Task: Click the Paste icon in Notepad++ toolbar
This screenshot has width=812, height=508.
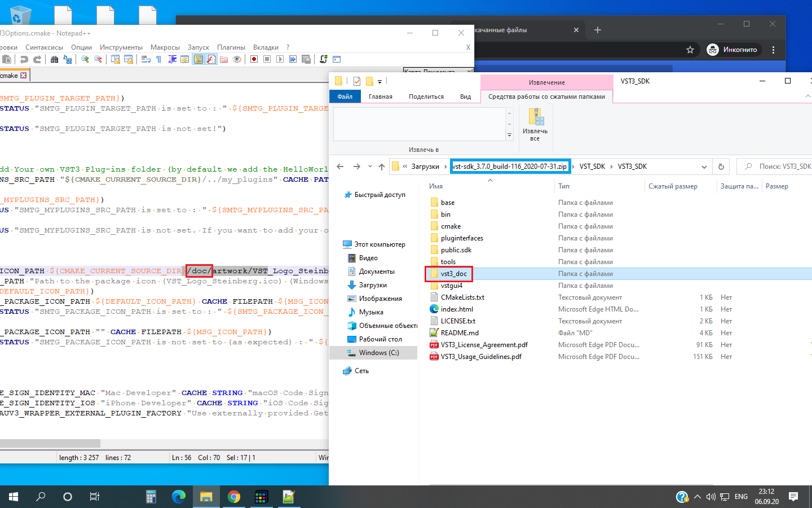Action: pos(7,59)
